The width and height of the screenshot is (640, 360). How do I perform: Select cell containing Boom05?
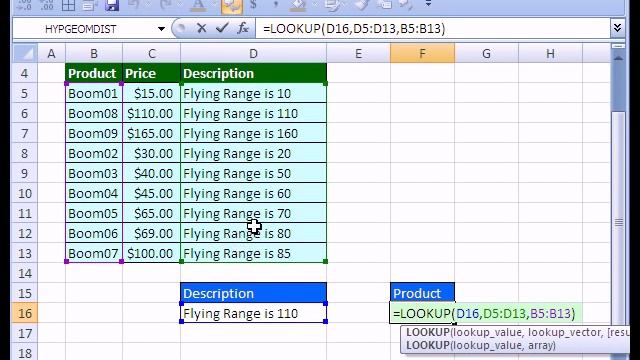(x=94, y=213)
